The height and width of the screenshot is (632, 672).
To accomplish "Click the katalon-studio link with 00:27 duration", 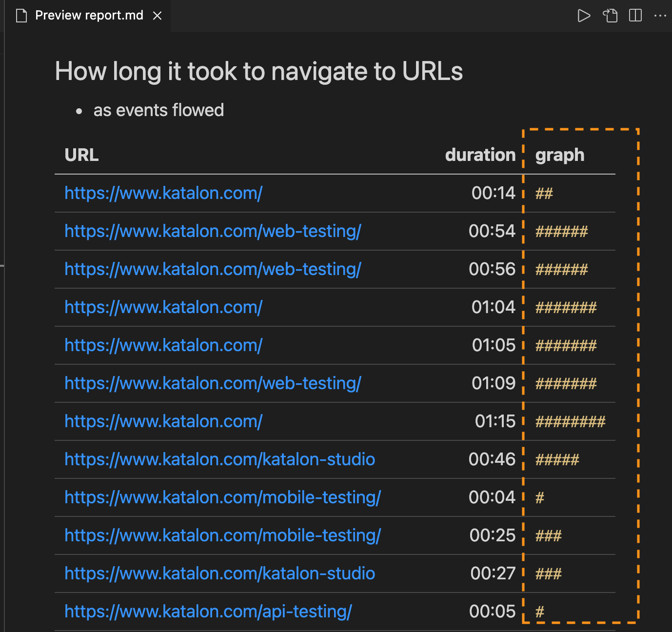I will tap(219, 573).
